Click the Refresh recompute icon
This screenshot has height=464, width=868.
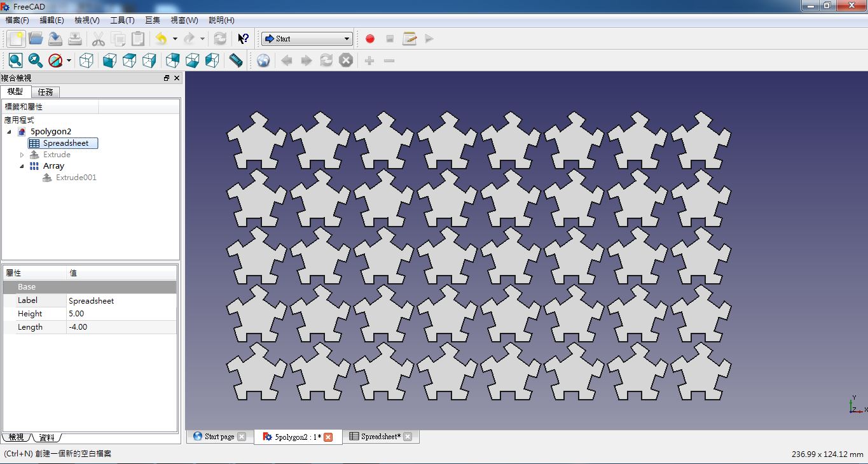(220, 39)
